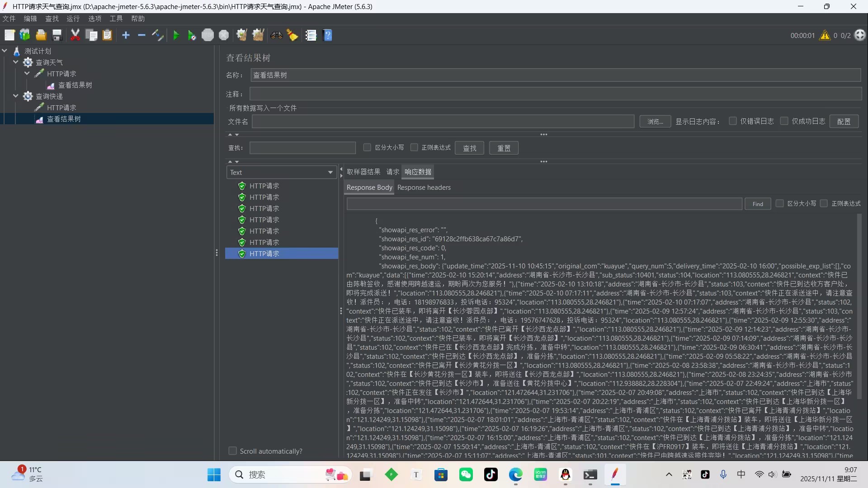Open the 运行 menu
The width and height of the screenshot is (868, 488).
point(73,19)
